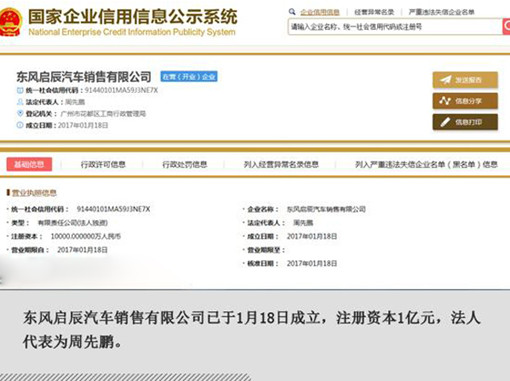
Task: Click the establishment date clock icon
Action: [x=20, y=125]
